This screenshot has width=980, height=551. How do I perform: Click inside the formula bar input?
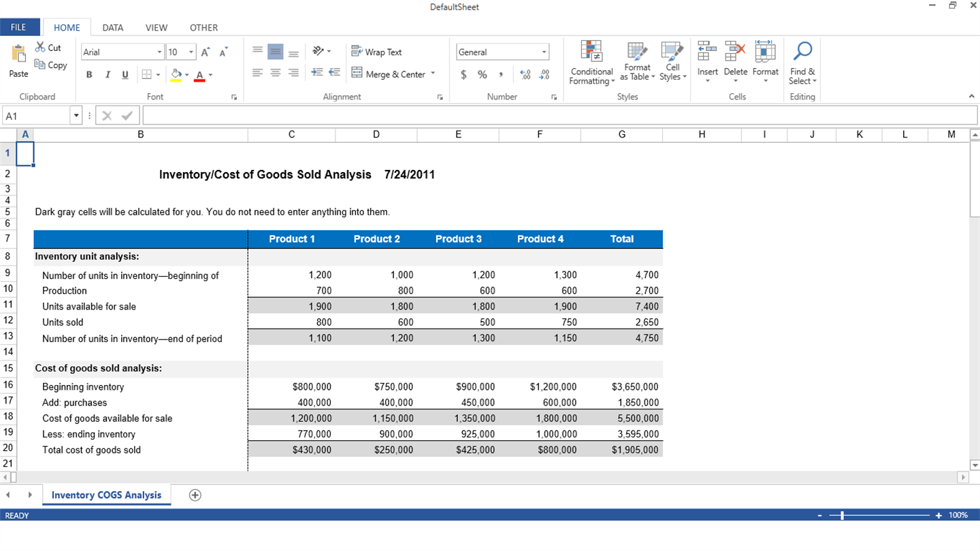pos(558,116)
